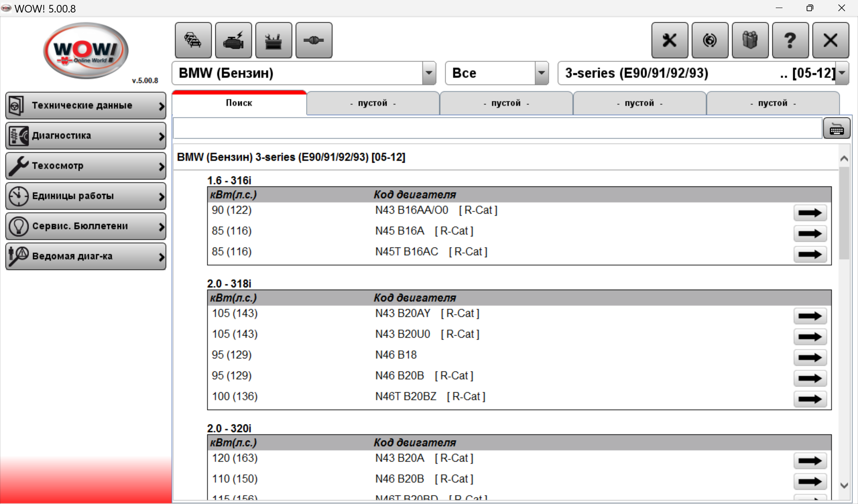Expand the BMW (Бензин) manufacturer dropdown
The height and width of the screenshot is (504, 858).
tap(429, 73)
